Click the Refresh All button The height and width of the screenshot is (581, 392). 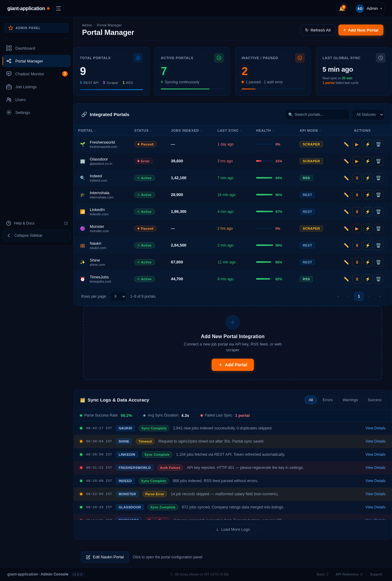click(x=318, y=30)
